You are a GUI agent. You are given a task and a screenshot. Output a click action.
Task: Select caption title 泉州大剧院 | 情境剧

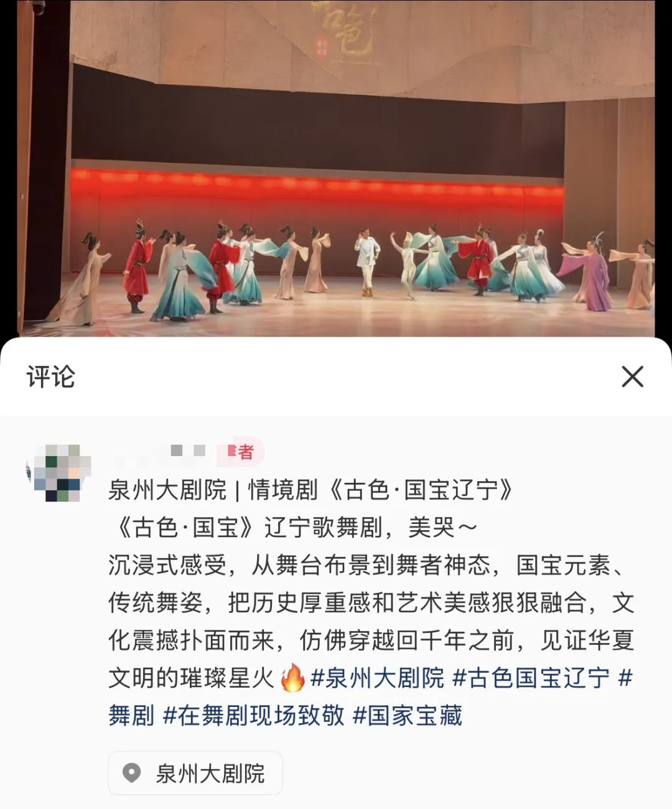point(213,490)
